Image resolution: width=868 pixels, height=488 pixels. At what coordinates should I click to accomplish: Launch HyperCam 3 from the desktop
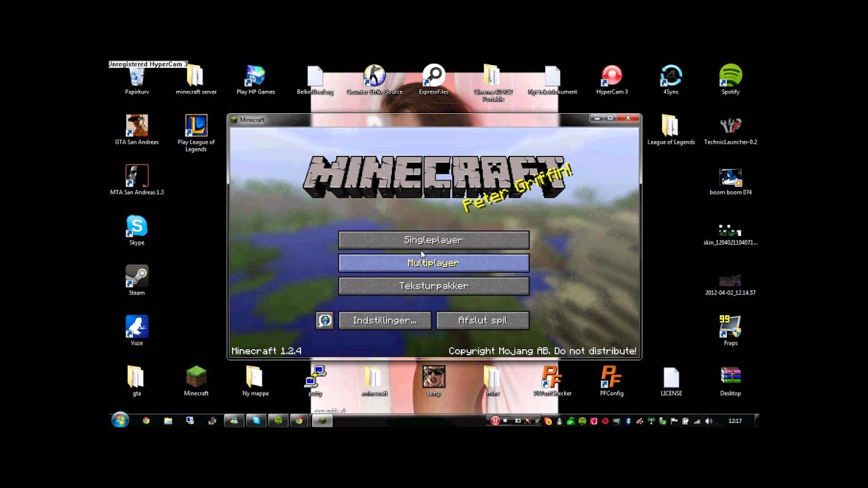pyautogui.click(x=612, y=81)
